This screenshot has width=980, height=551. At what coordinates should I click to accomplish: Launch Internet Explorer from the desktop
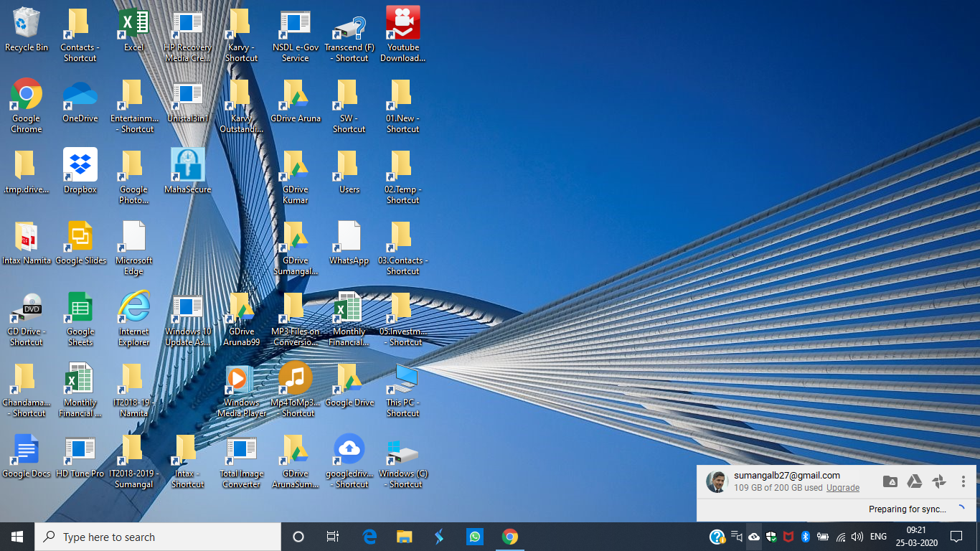point(134,319)
